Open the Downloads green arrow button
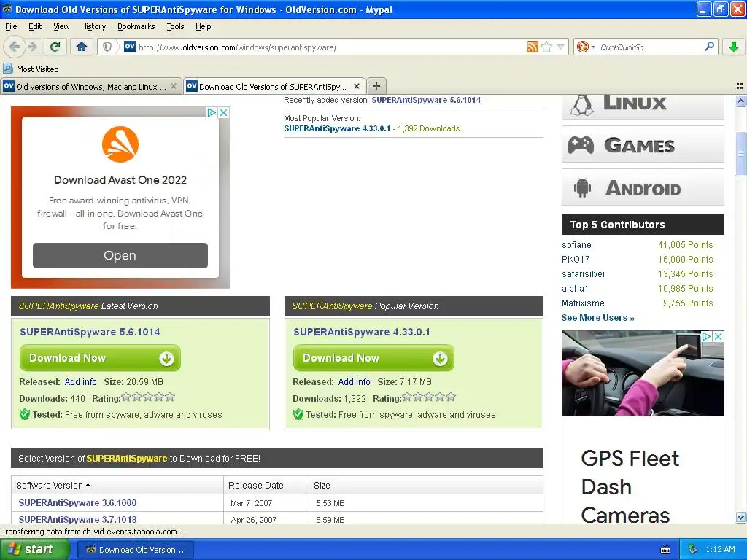This screenshot has width=747, height=560. click(x=734, y=47)
